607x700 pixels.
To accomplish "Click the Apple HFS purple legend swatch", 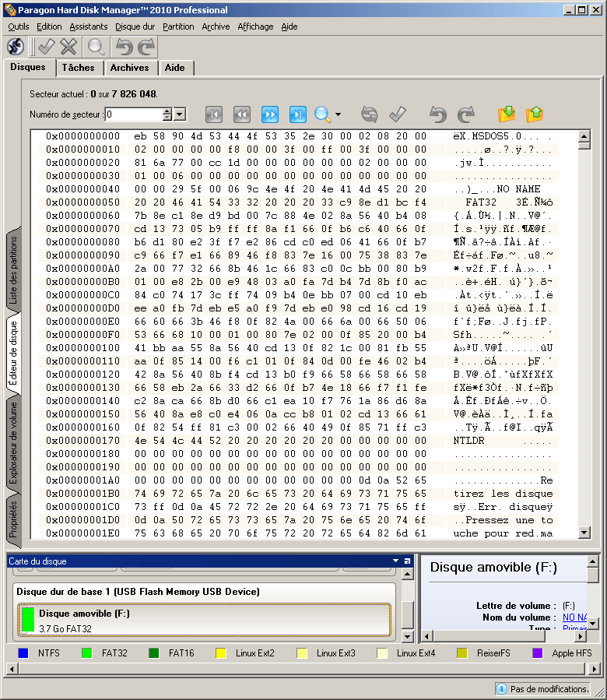I will 538,653.
